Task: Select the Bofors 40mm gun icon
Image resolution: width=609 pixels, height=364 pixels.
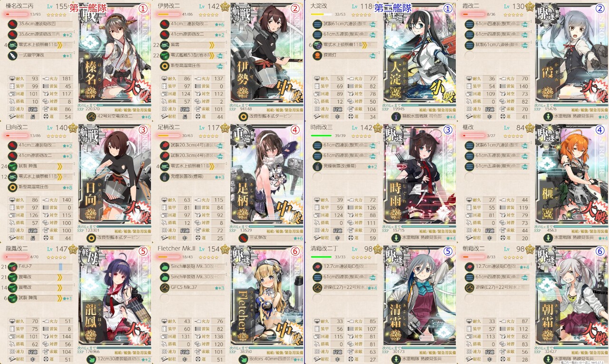Action: (x=242, y=359)
